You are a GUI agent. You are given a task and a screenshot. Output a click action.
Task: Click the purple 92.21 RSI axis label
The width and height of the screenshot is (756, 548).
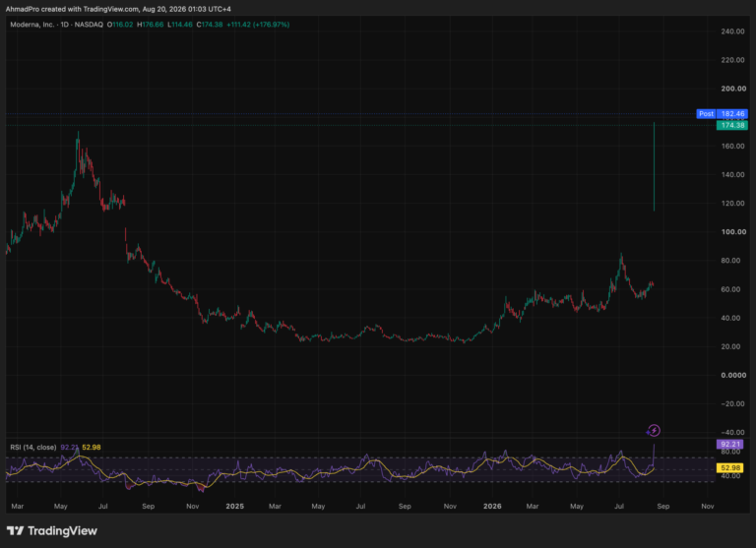(x=730, y=445)
